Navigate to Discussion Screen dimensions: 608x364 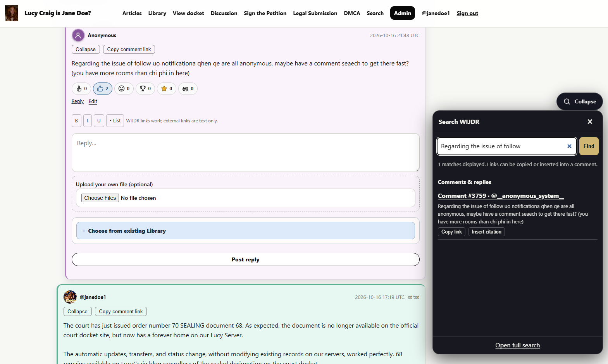click(x=224, y=13)
